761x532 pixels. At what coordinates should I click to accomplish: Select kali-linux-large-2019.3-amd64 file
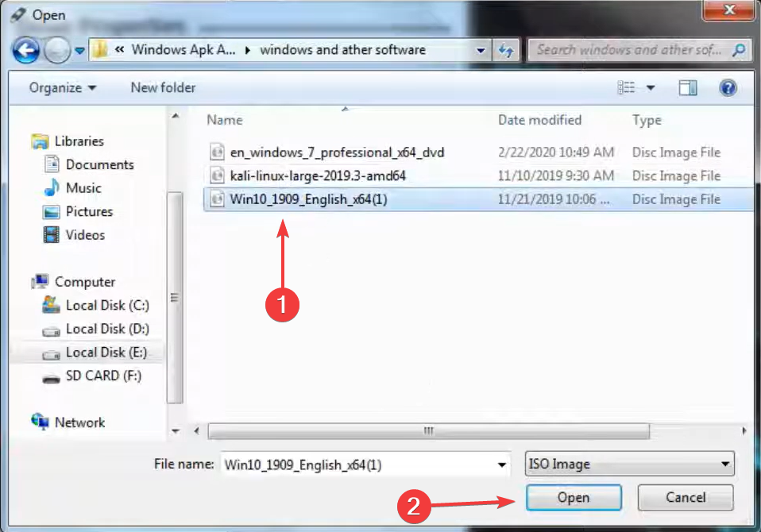(x=318, y=175)
